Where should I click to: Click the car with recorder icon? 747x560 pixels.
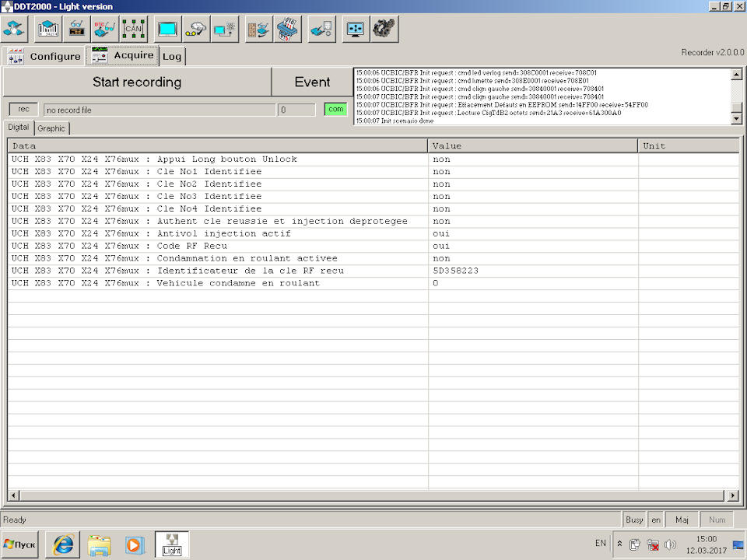pyautogui.click(x=196, y=30)
